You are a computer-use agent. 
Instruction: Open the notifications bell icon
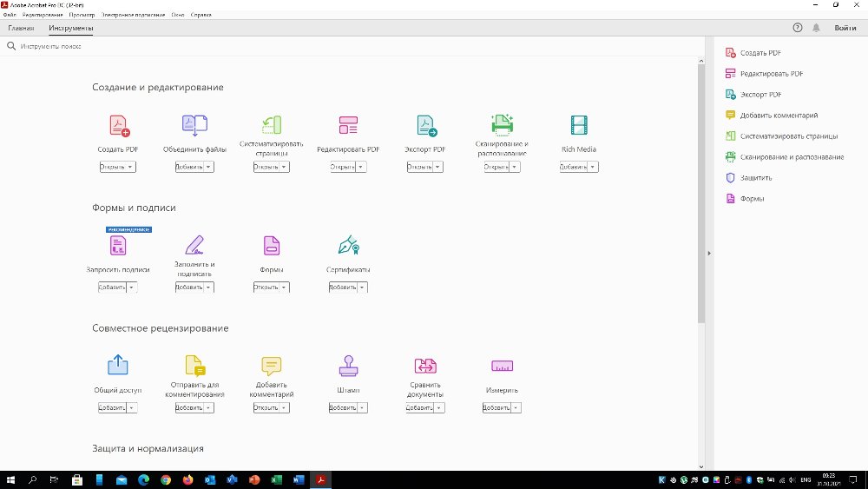[x=816, y=28]
